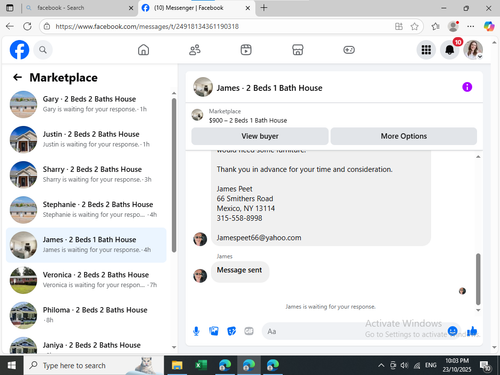Open Excel from the taskbar
500x375 pixels.
coord(201,365)
